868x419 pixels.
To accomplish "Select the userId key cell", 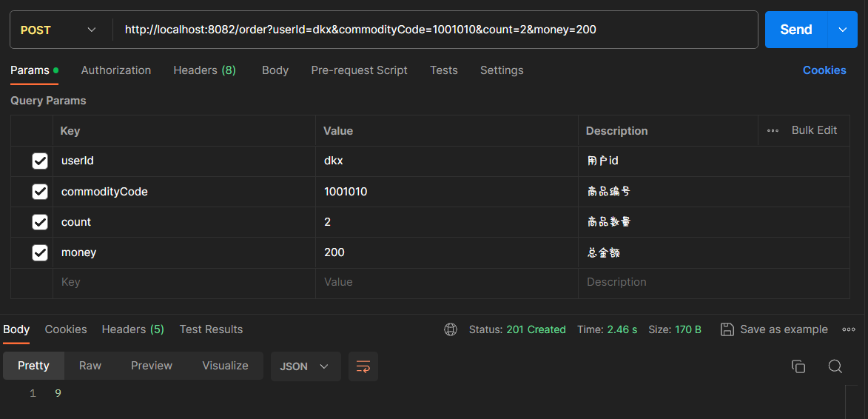I will (x=184, y=161).
